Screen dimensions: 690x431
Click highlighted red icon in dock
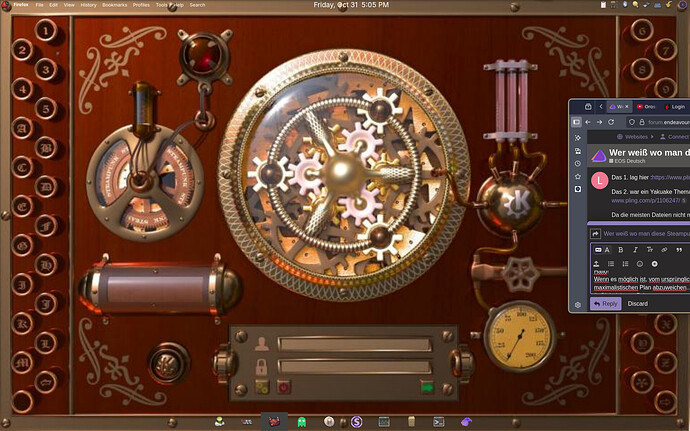274,422
